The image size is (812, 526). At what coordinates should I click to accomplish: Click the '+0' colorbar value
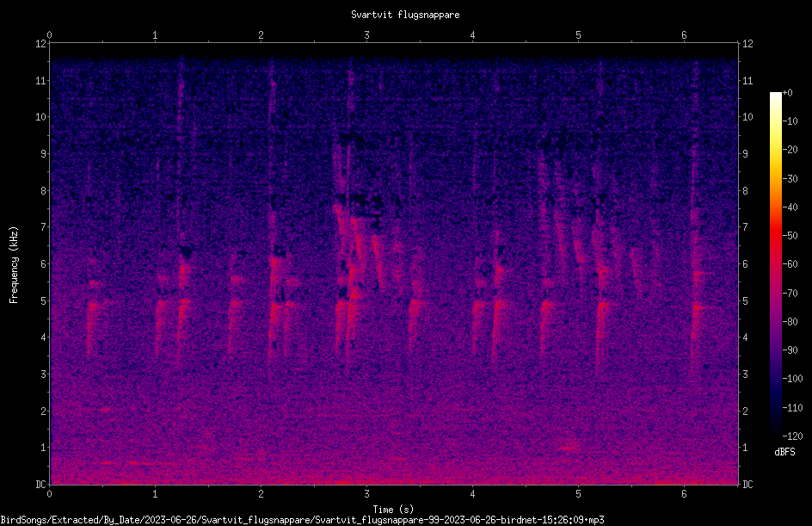coord(788,93)
